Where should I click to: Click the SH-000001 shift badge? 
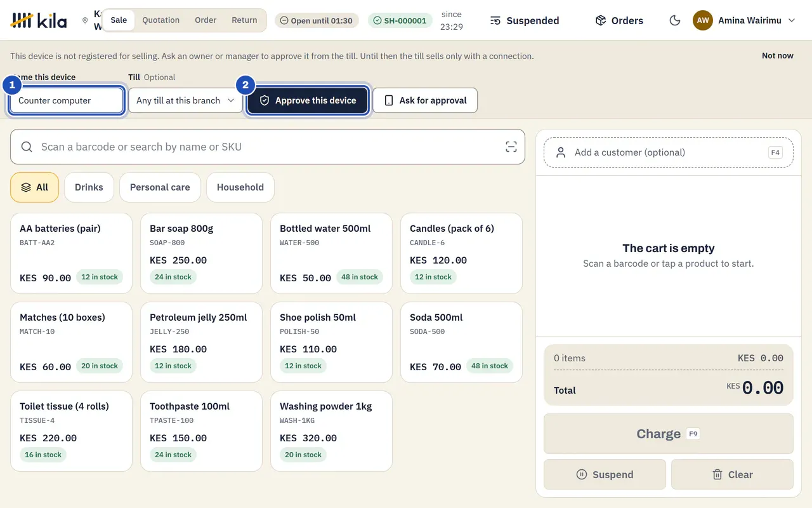tap(400, 20)
